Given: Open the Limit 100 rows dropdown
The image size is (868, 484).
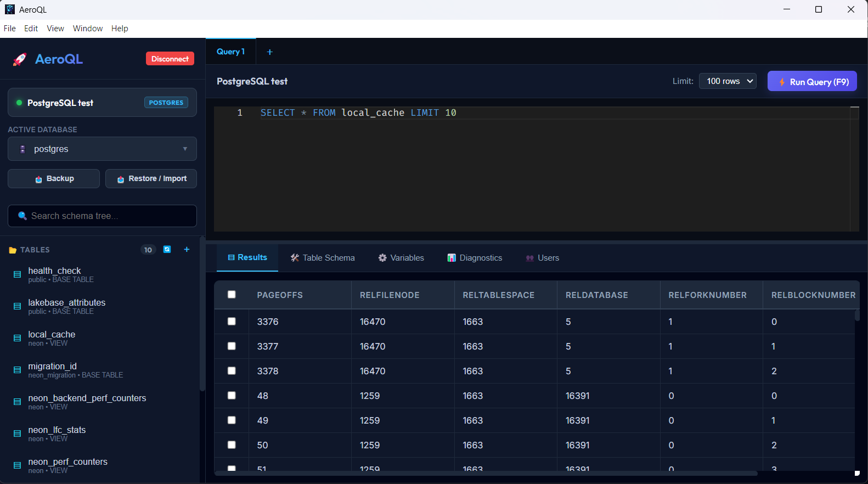Looking at the screenshot, I should [728, 81].
